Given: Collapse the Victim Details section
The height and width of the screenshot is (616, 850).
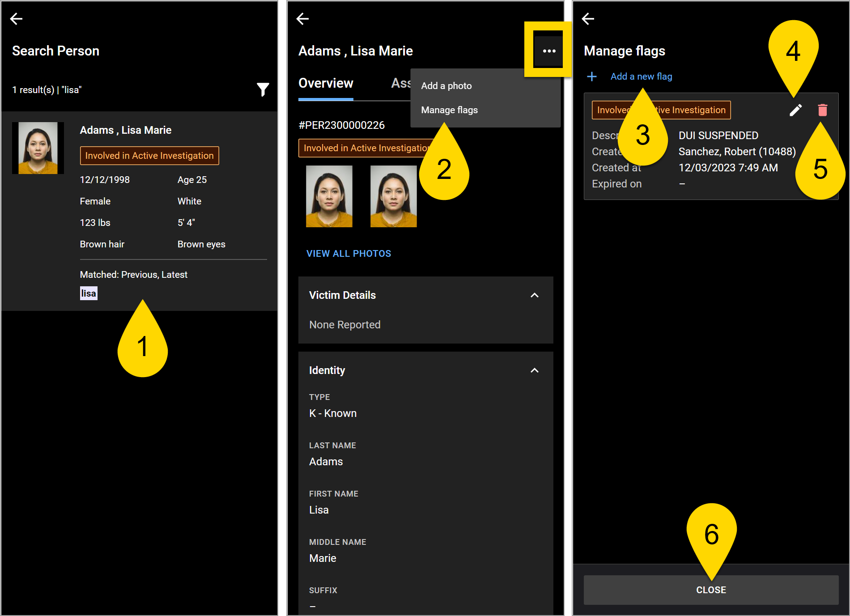Looking at the screenshot, I should coord(534,295).
